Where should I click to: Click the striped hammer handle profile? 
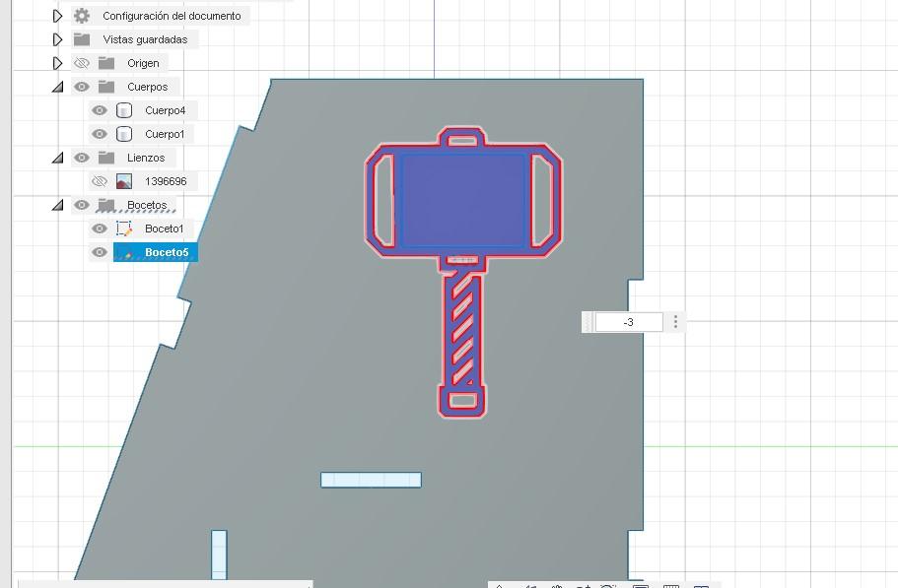462,332
